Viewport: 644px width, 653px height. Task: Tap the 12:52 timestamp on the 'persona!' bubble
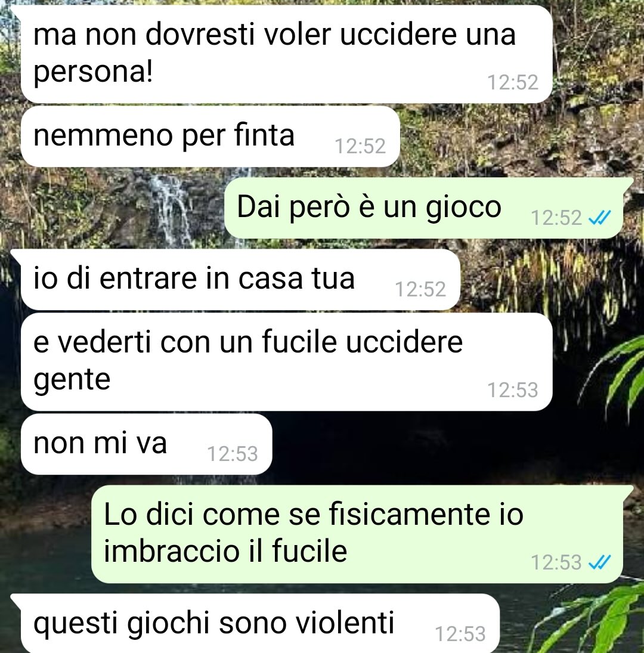512,82
